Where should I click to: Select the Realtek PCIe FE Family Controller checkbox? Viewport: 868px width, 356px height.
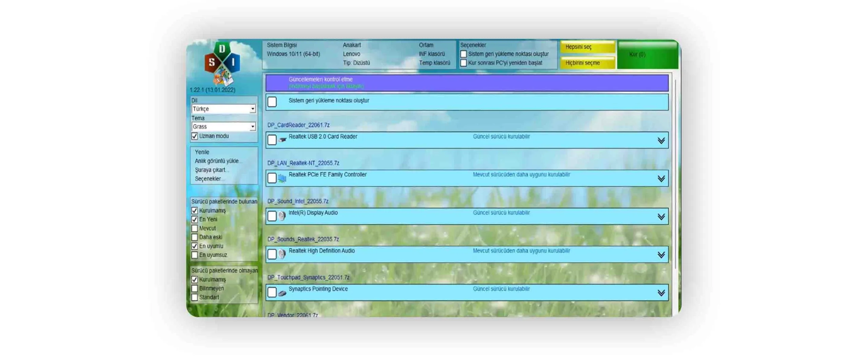pyautogui.click(x=272, y=178)
